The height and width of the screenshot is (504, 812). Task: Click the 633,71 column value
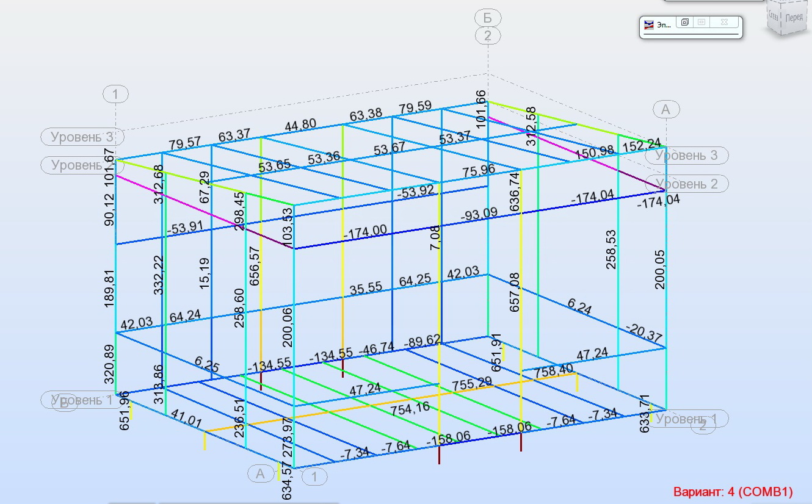click(x=644, y=414)
